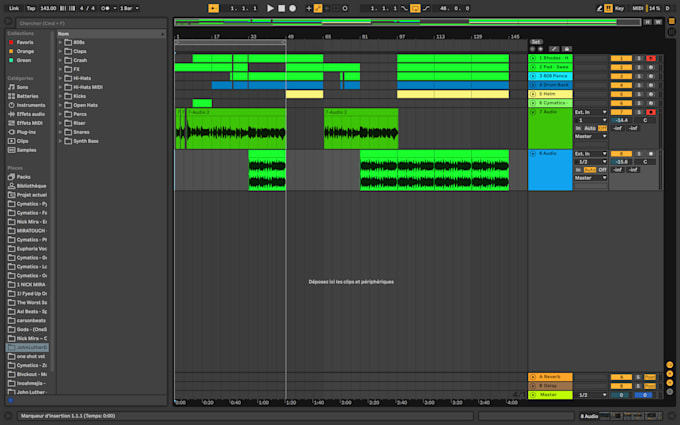Select the Batteries category
The width and height of the screenshot is (680, 425).
(27, 96)
